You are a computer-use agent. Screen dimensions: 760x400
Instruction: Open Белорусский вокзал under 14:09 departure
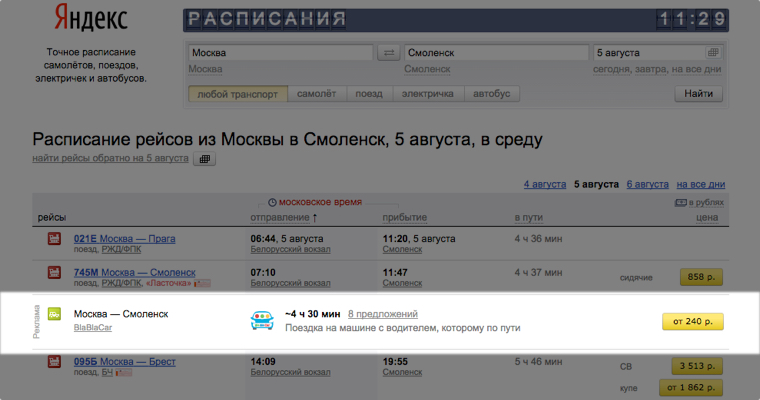pos(290,372)
